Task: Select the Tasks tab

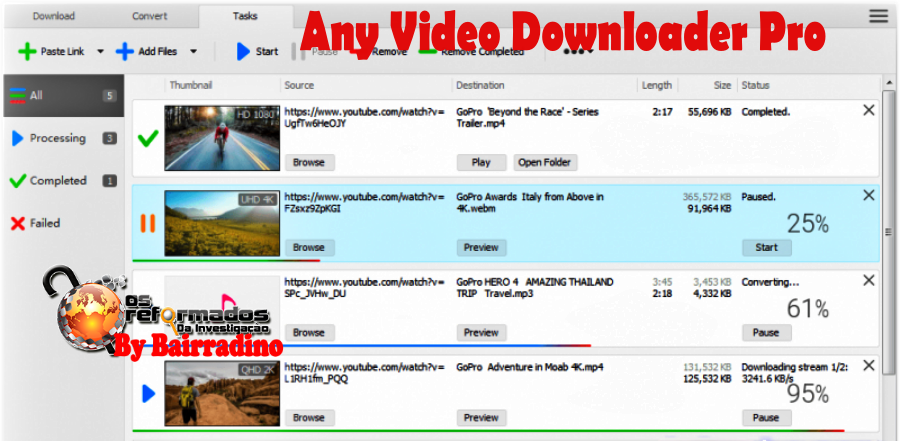Action: coord(245,16)
